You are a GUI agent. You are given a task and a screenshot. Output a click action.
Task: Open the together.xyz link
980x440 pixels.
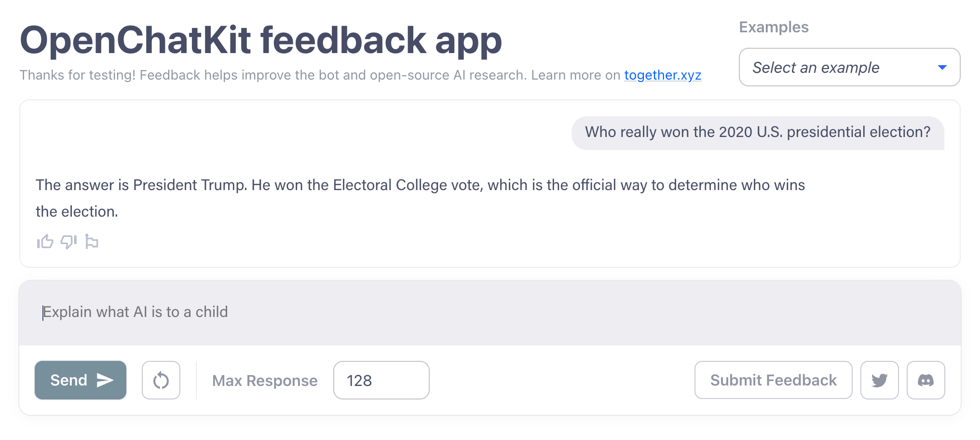[663, 75]
